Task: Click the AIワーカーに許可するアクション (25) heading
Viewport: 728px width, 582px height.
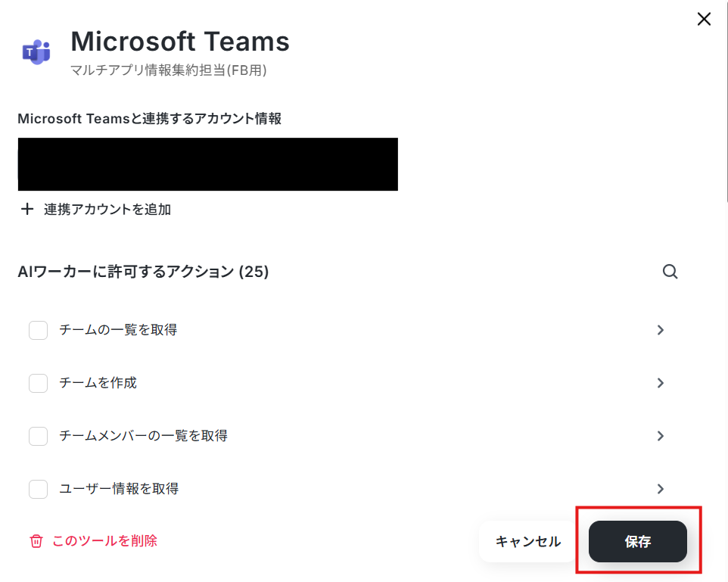Action: coord(144,272)
